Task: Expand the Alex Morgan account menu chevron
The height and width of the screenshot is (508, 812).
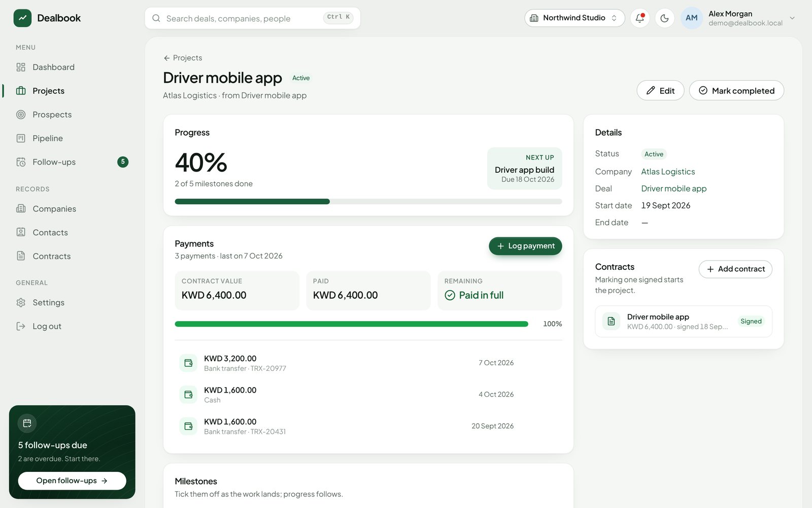Action: click(792, 18)
